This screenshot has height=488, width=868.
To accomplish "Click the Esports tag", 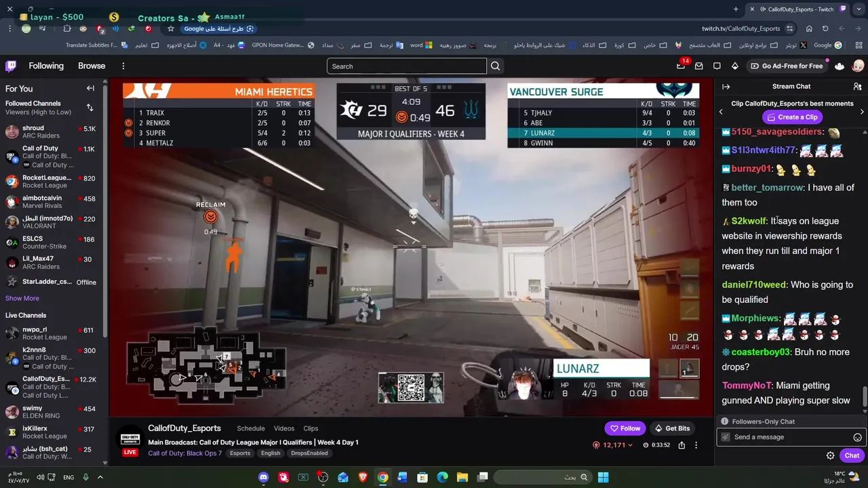I will [x=240, y=453].
